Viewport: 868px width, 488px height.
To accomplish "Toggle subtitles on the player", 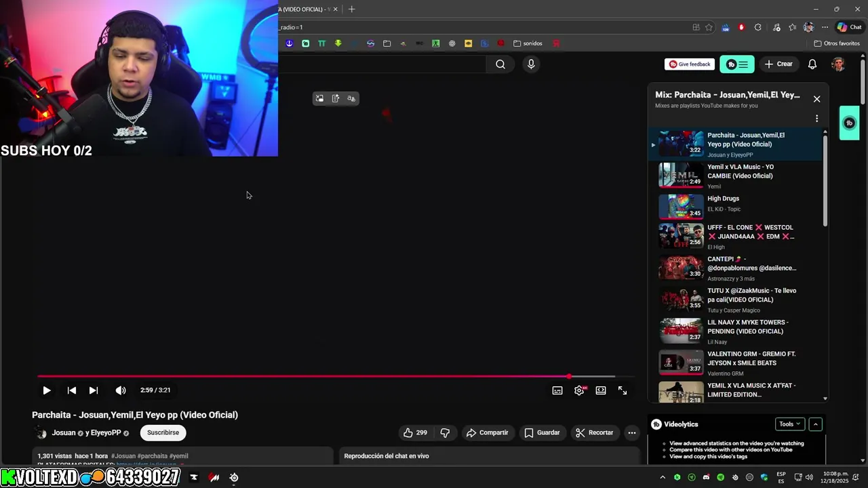I will point(557,390).
